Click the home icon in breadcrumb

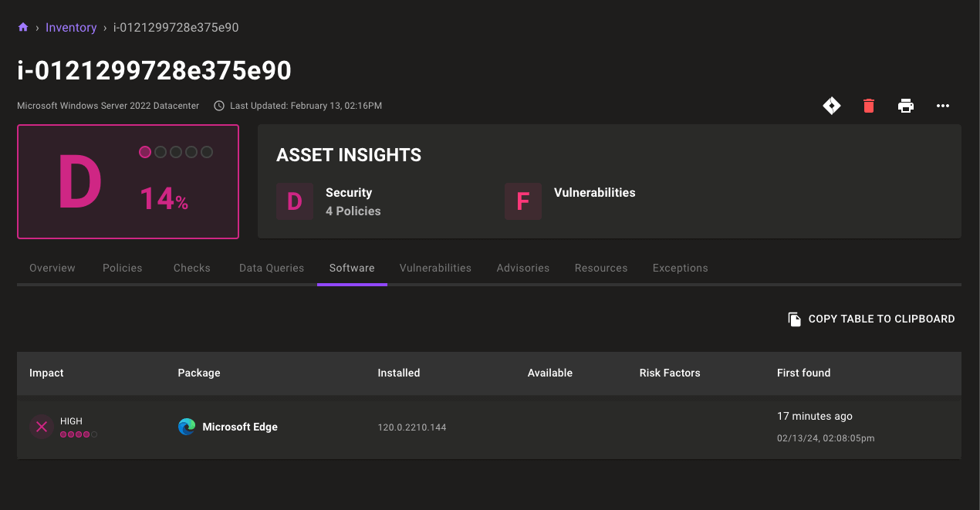(x=23, y=28)
